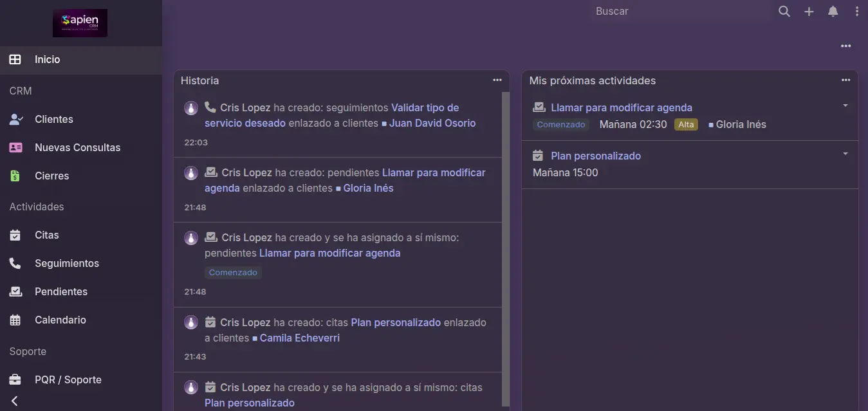Open the Historia panel options menu

pyautogui.click(x=497, y=80)
